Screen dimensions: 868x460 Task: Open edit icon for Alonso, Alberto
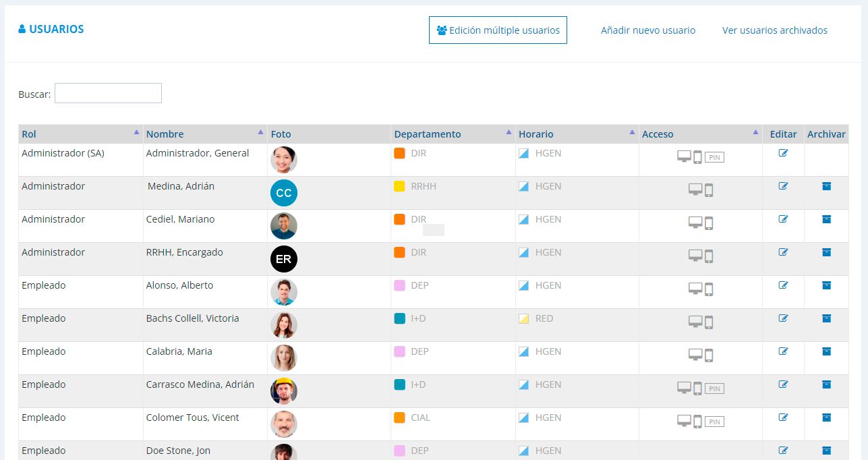pos(783,285)
